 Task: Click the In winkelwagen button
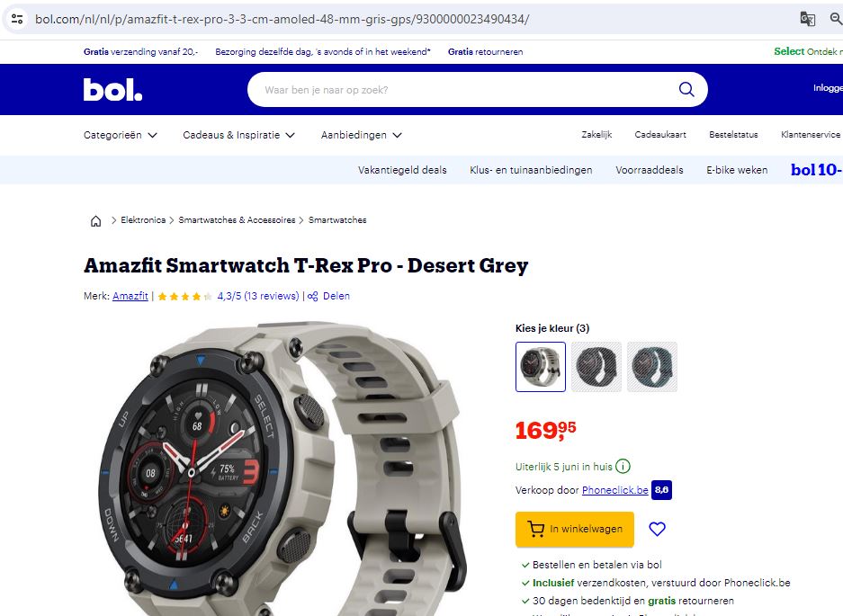tap(575, 530)
